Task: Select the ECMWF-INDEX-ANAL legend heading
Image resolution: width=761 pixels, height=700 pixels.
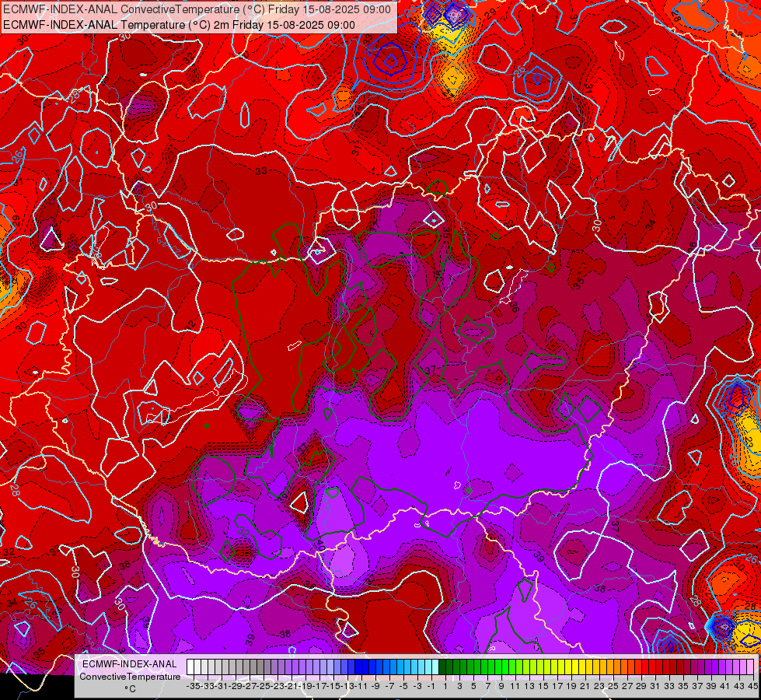Action: (130, 664)
